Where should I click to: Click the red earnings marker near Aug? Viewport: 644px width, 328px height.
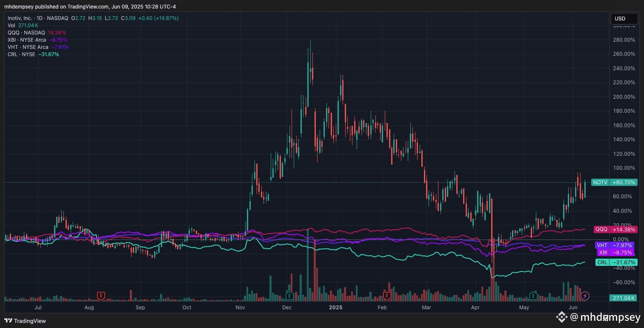pos(101,295)
